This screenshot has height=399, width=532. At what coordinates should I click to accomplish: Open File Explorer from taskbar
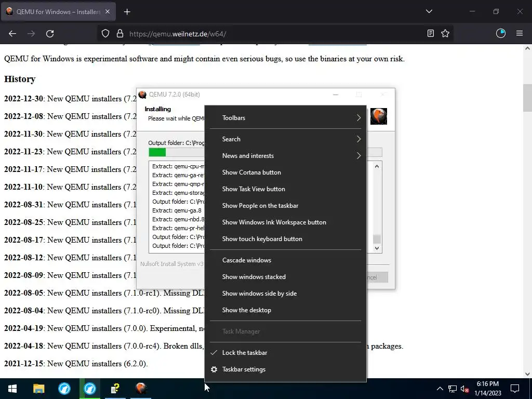[x=38, y=389]
